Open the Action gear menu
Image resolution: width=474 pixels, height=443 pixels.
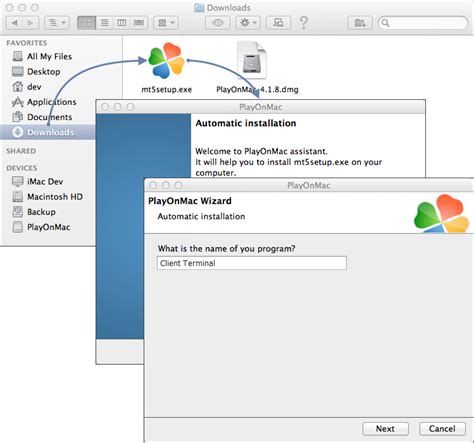tap(248, 23)
